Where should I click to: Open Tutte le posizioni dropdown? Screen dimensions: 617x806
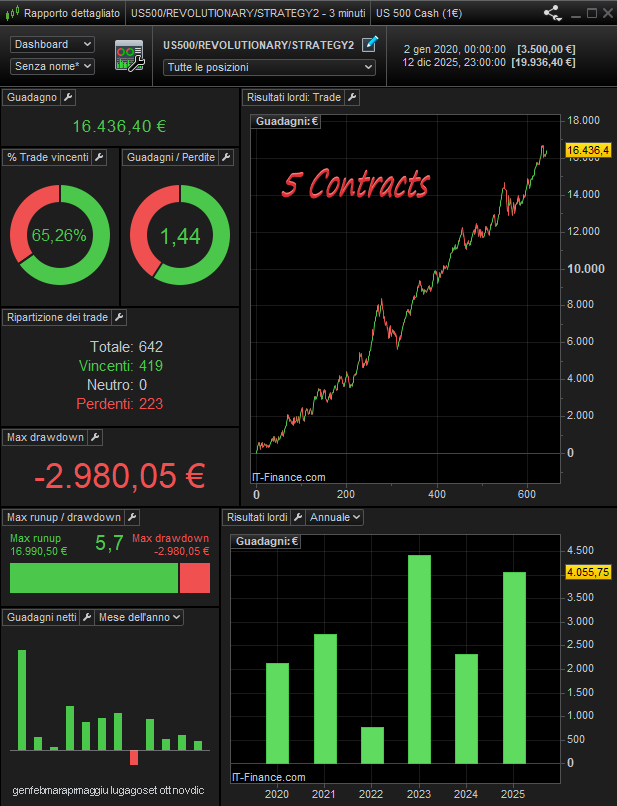click(269, 67)
